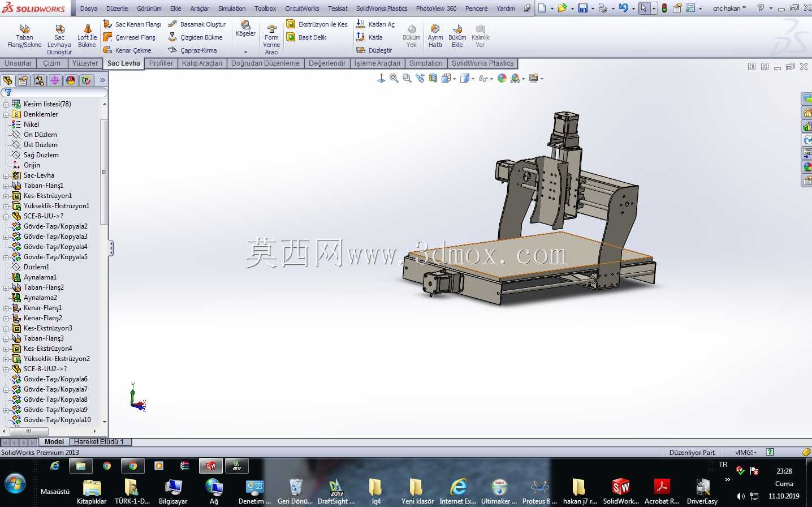Expand the Kes-Ekstrüzyon1 feature
The height and width of the screenshot is (507, 812).
tap(6, 196)
